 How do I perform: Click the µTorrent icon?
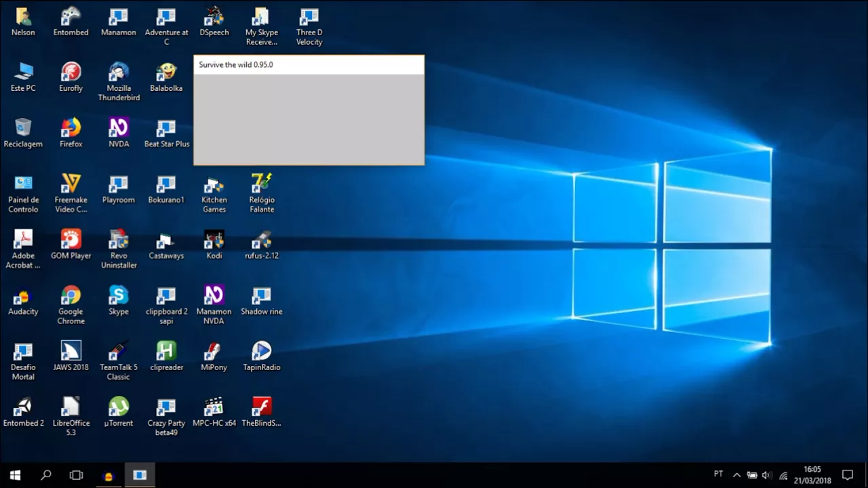(x=119, y=411)
